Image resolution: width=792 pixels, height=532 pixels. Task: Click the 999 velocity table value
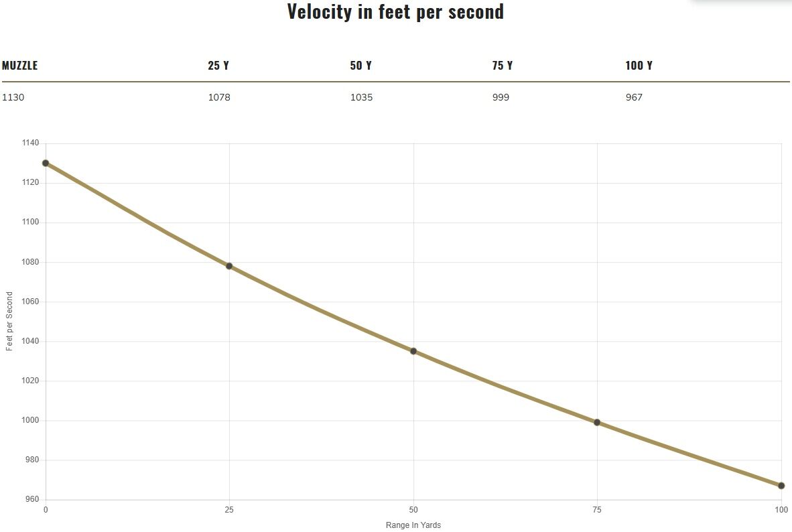(x=501, y=97)
